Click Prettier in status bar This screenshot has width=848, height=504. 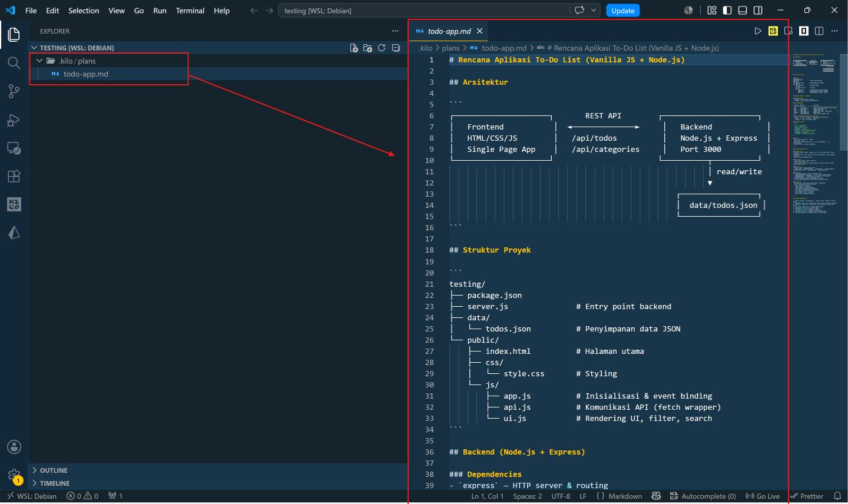click(x=807, y=496)
